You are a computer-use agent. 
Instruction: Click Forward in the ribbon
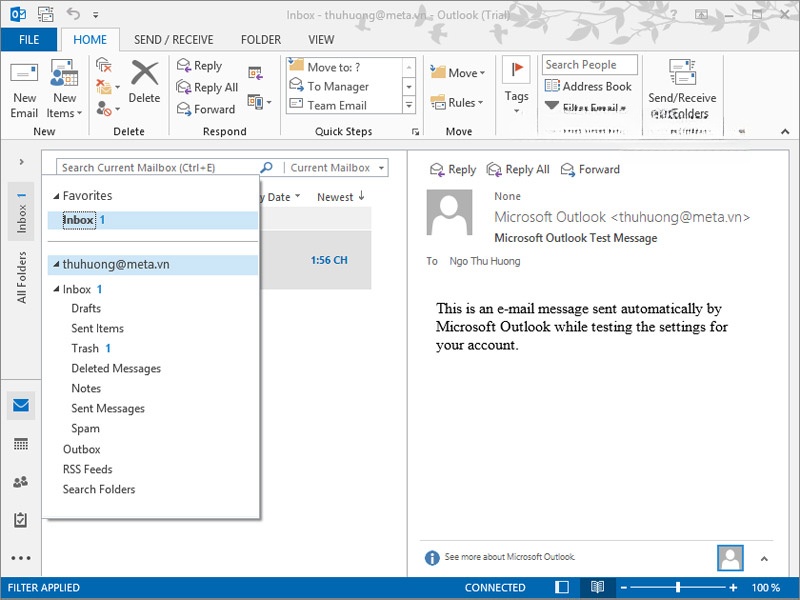[206, 109]
